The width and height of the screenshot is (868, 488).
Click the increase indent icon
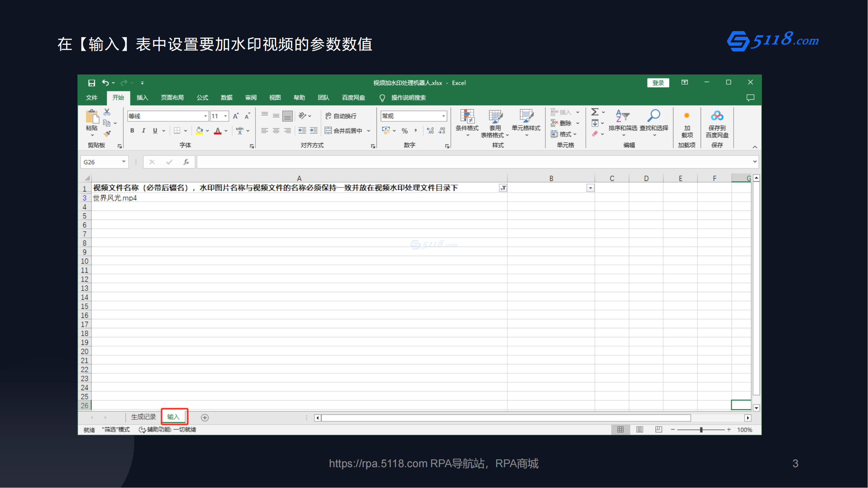(x=314, y=131)
